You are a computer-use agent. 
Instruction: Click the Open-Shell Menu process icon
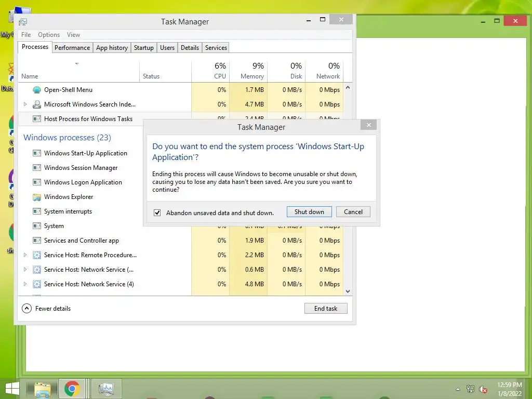point(37,90)
